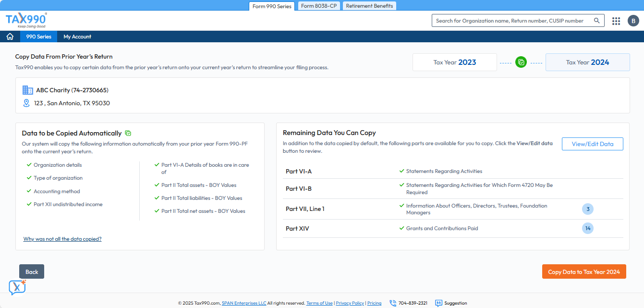Click checkmark beside Part XII undistributed income

(x=29, y=204)
